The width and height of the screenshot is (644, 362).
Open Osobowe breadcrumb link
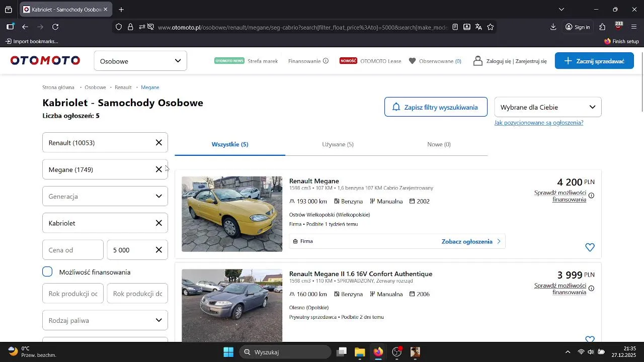click(x=95, y=87)
